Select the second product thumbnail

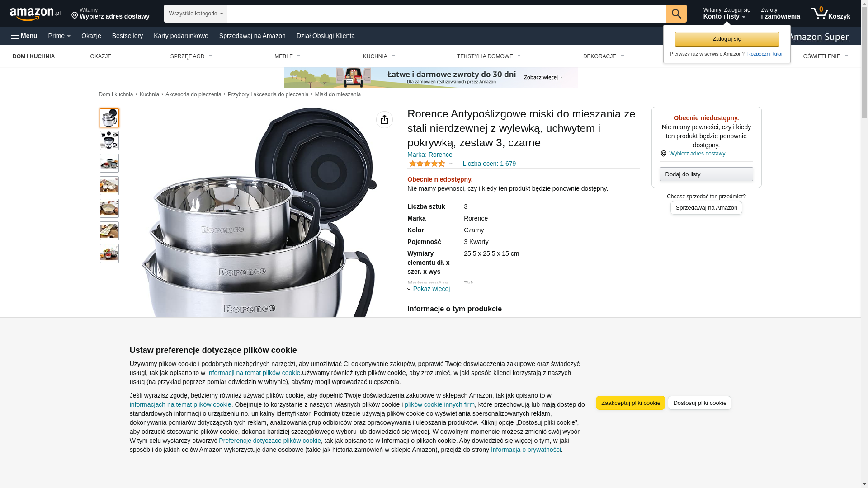(109, 141)
